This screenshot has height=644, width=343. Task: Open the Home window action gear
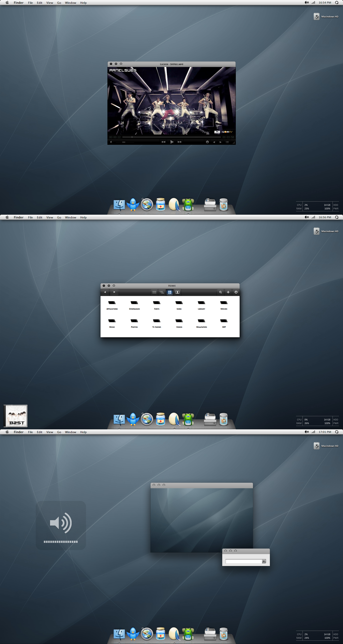236,292
